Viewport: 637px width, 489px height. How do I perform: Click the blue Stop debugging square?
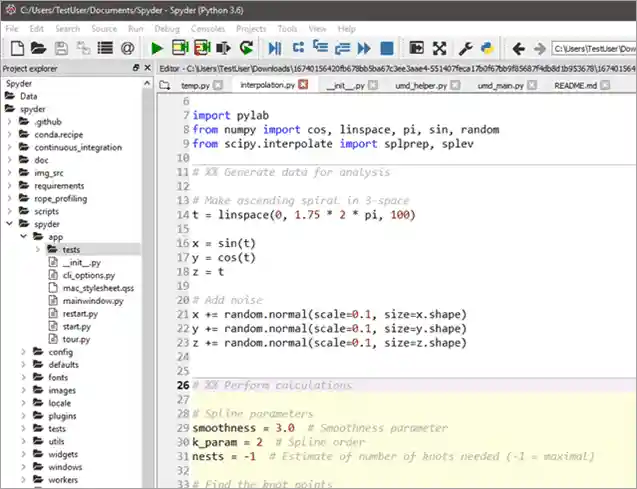point(388,47)
